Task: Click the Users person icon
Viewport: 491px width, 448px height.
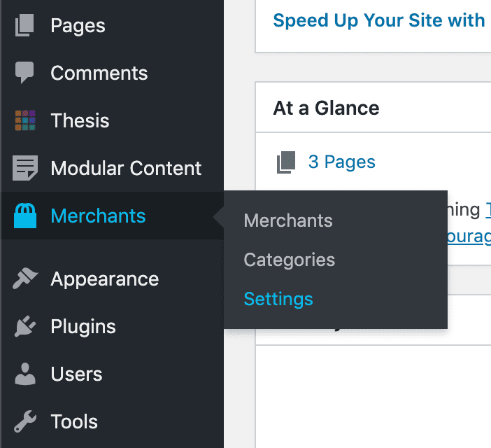Action: pos(25,374)
